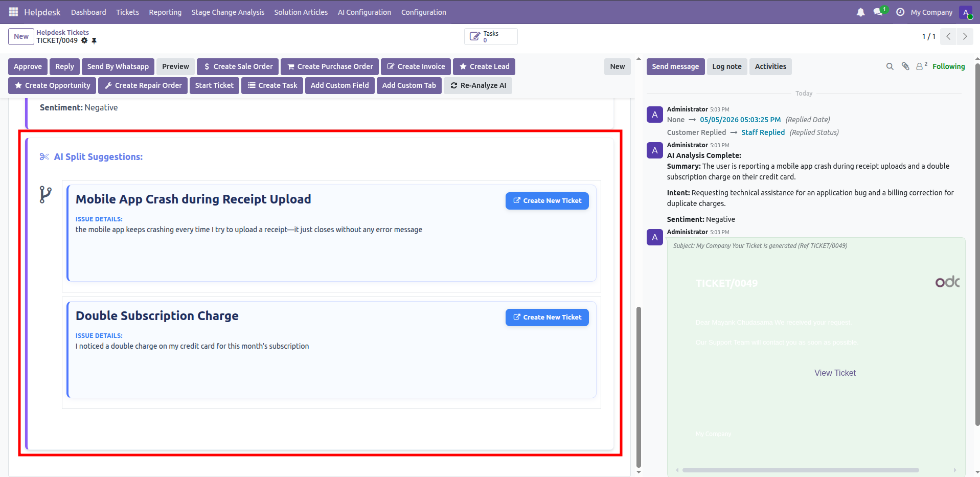Click Create Opportunity
This screenshot has width=980, height=477.
click(52, 85)
